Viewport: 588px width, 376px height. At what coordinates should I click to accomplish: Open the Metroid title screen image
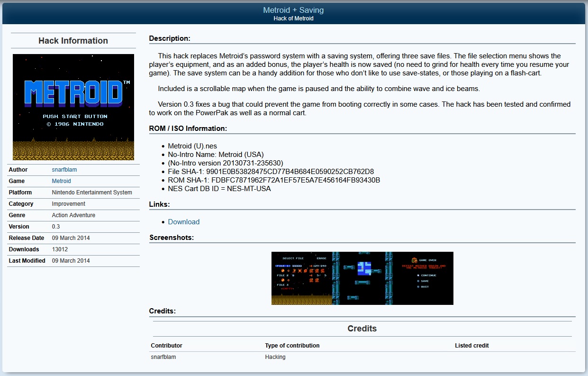tap(73, 107)
